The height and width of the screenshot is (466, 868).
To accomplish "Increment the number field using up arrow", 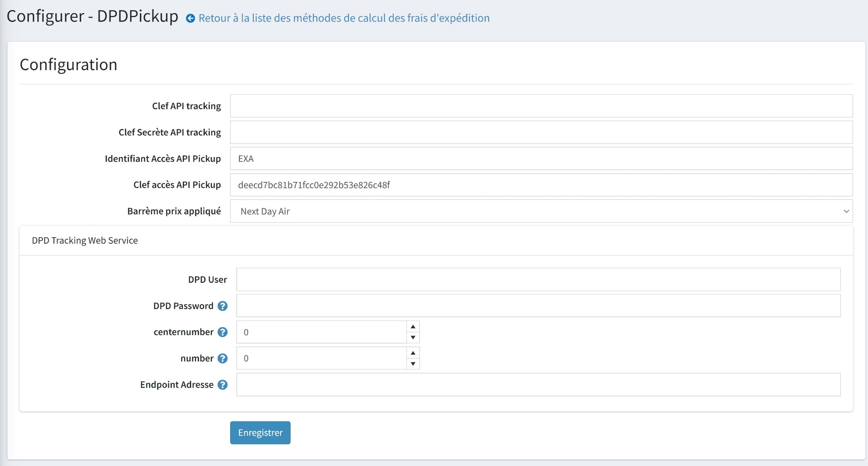I will (413, 353).
